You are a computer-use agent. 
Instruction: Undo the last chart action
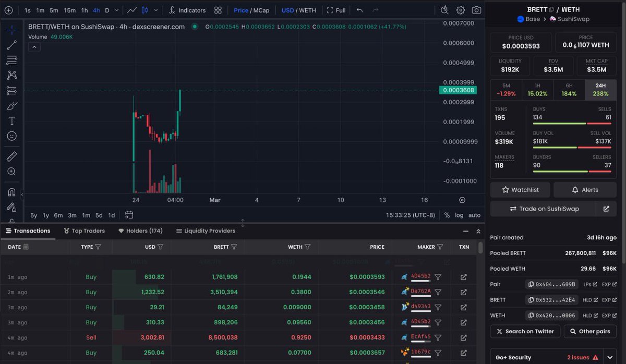(359, 10)
